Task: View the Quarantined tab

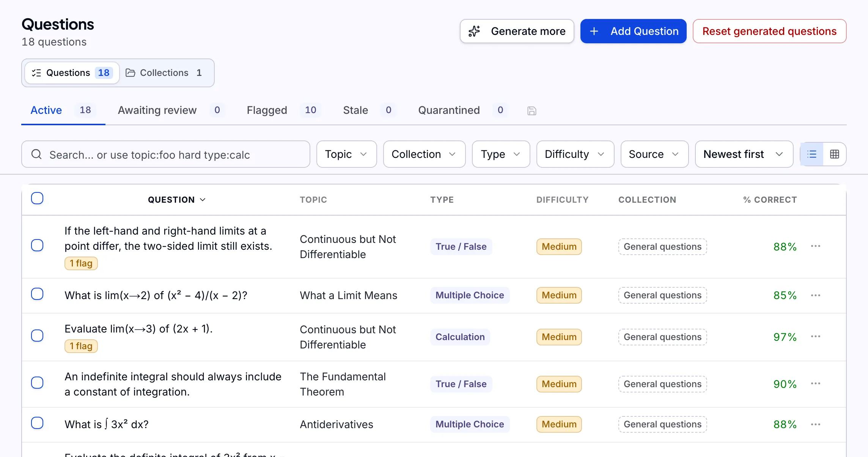Action: (463, 110)
